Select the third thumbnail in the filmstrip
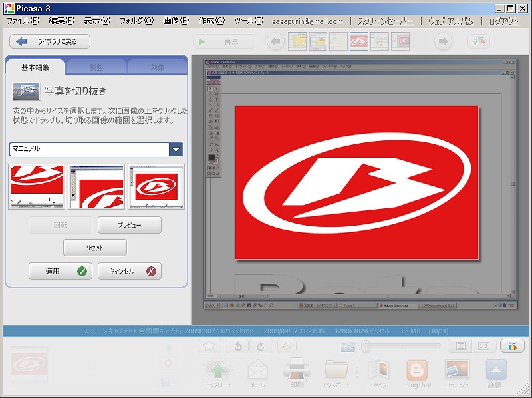This screenshot has width=532, height=398. click(x=338, y=41)
